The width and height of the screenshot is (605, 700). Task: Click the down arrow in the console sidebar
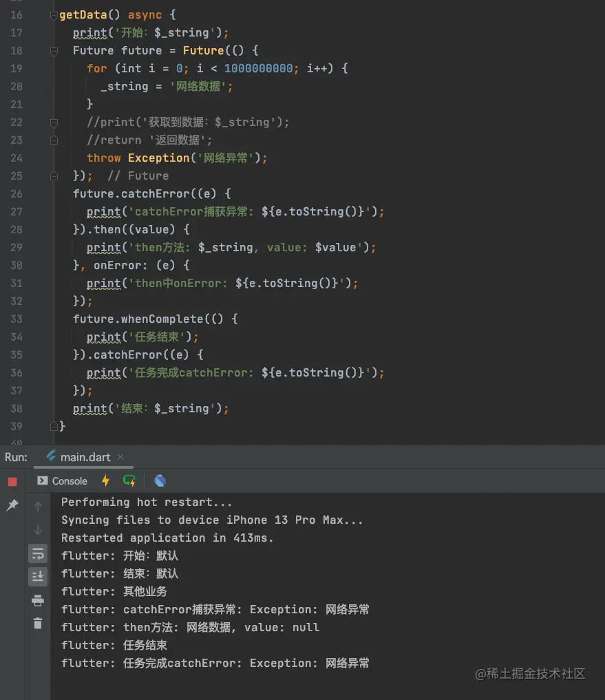tap(38, 530)
